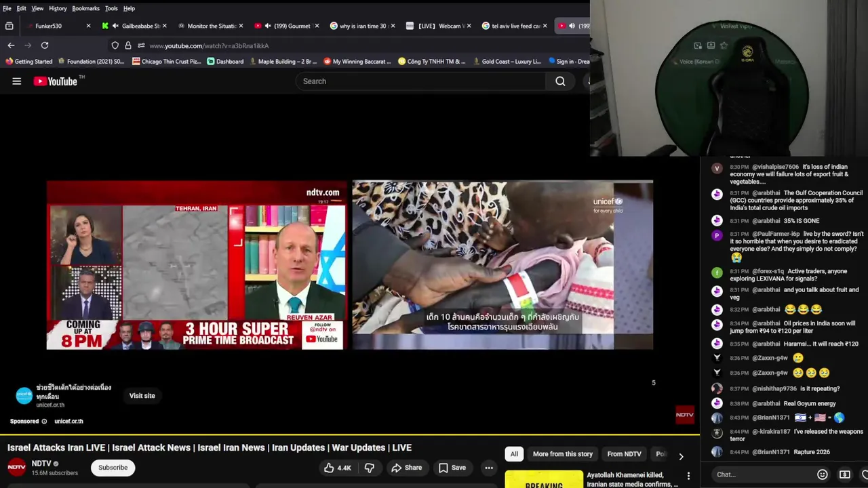
Task: Open the YouTube guide hamburger menu
Action: point(16,81)
